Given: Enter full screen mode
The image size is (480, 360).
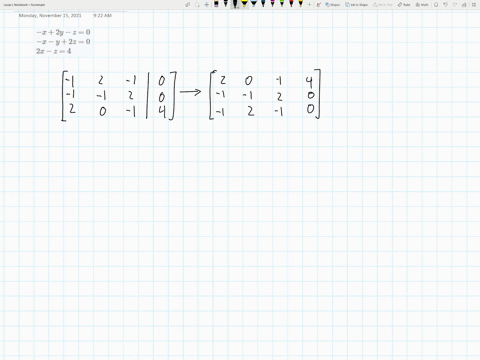Looking at the screenshot, I should point(474,5).
